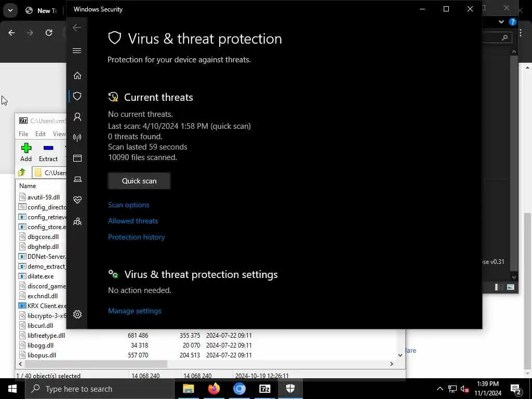Image resolution: width=532 pixels, height=399 pixels.
Task: Start a Quick scan
Action: pyautogui.click(x=139, y=181)
